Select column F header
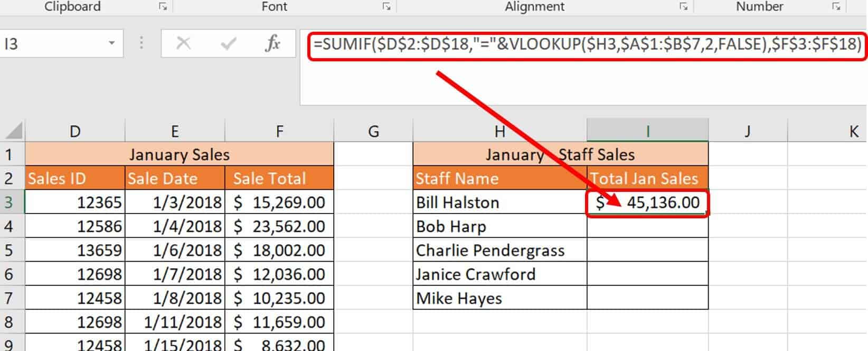 [x=279, y=131]
